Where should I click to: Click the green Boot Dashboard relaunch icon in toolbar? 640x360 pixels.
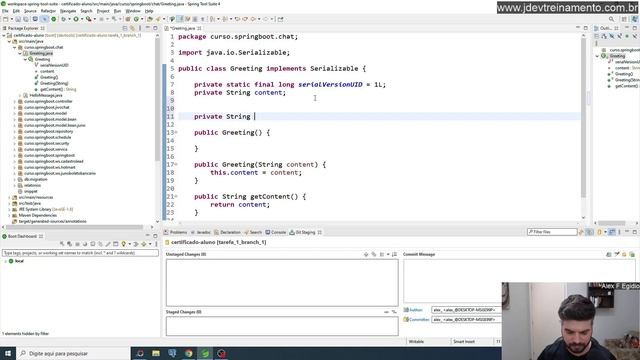tap(53, 19)
